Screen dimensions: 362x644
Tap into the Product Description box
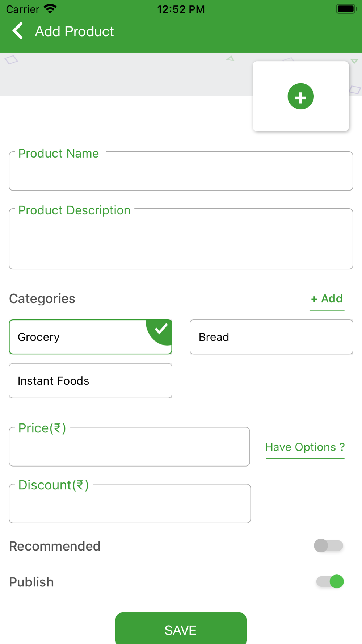tap(181, 240)
